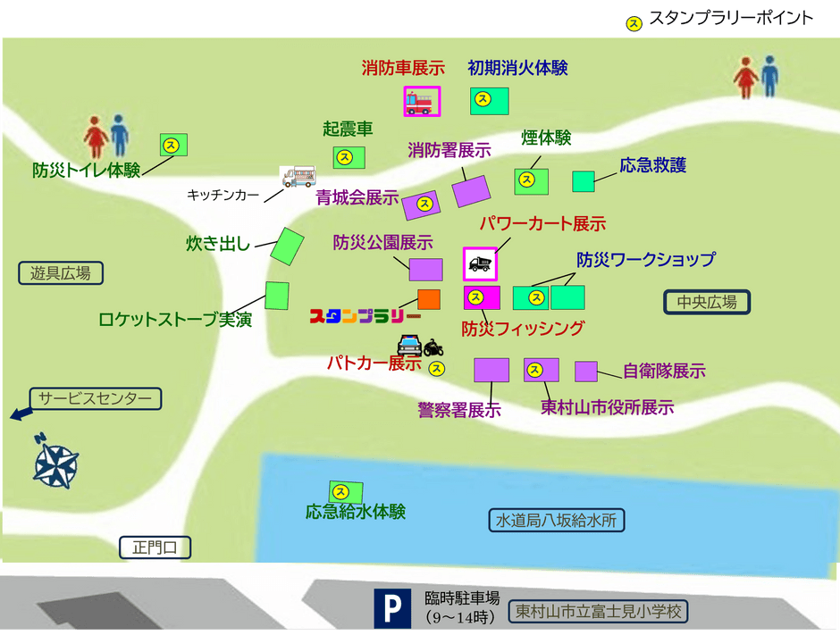The width and height of the screenshot is (840, 635).
Task: Click the サービスセンター label box
Action: coord(96,398)
